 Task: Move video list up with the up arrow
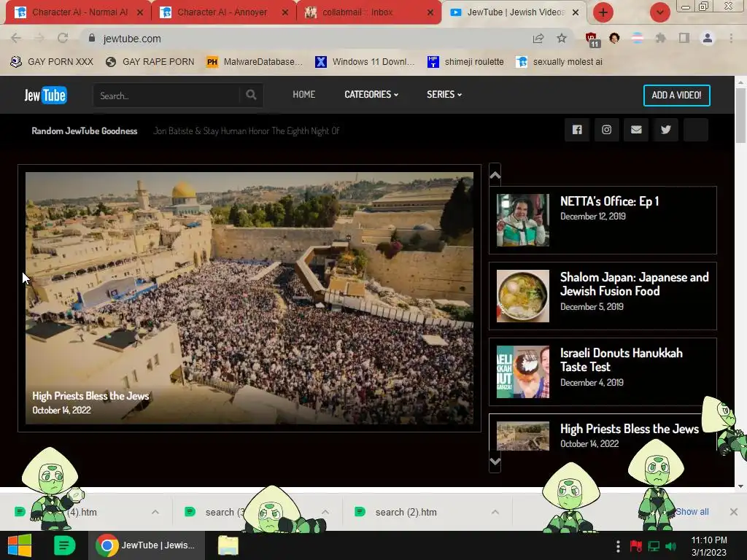tap(495, 175)
